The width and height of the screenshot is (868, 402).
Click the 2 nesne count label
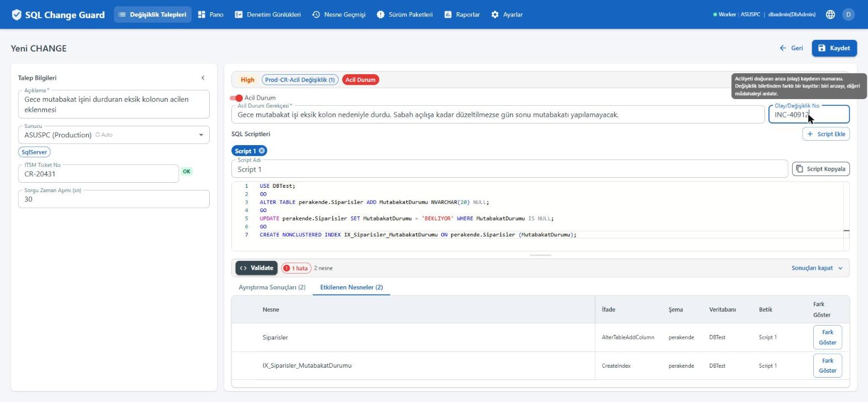323,269
